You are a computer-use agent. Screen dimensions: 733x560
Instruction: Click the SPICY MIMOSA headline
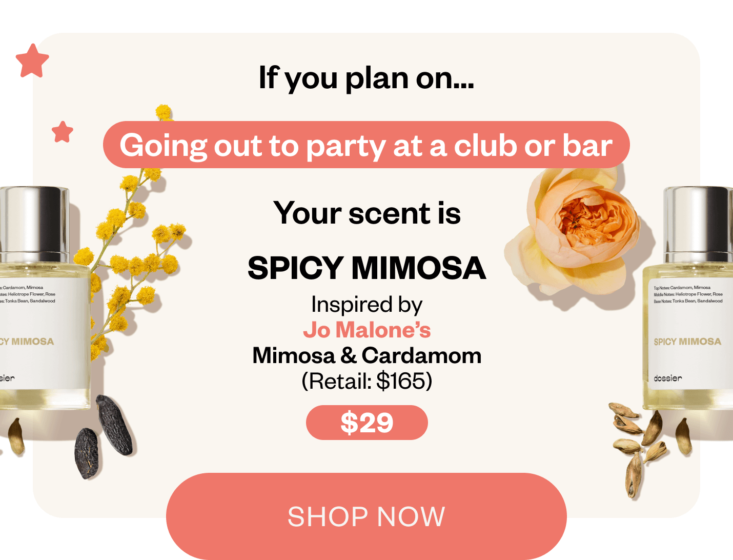[367, 268]
